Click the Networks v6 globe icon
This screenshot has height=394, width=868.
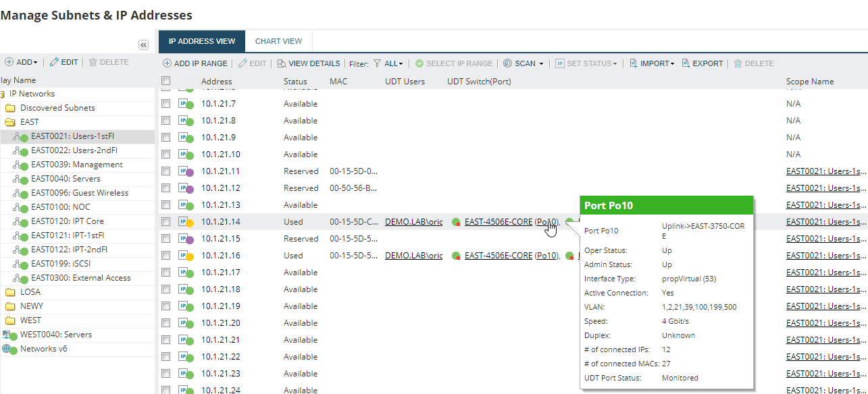click(x=8, y=349)
